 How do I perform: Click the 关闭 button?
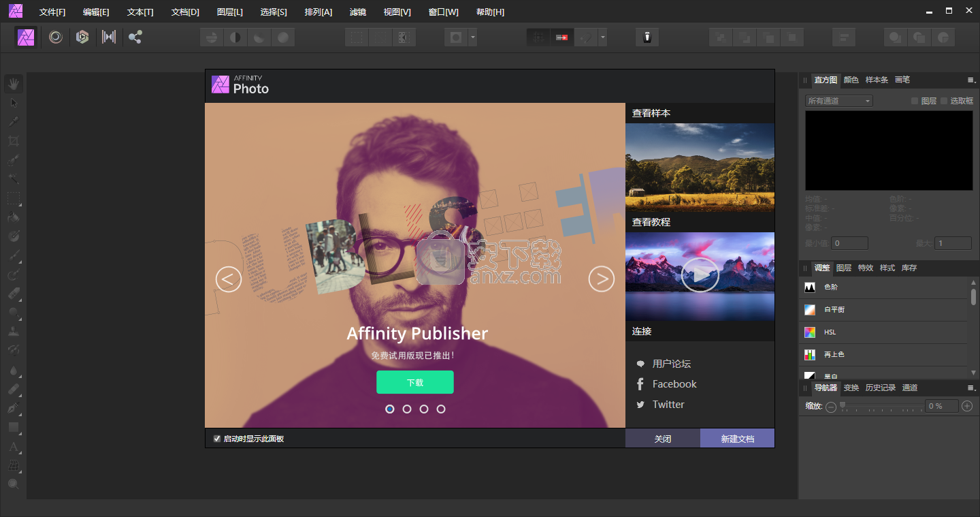pyautogui.click(x=663, y=439)
